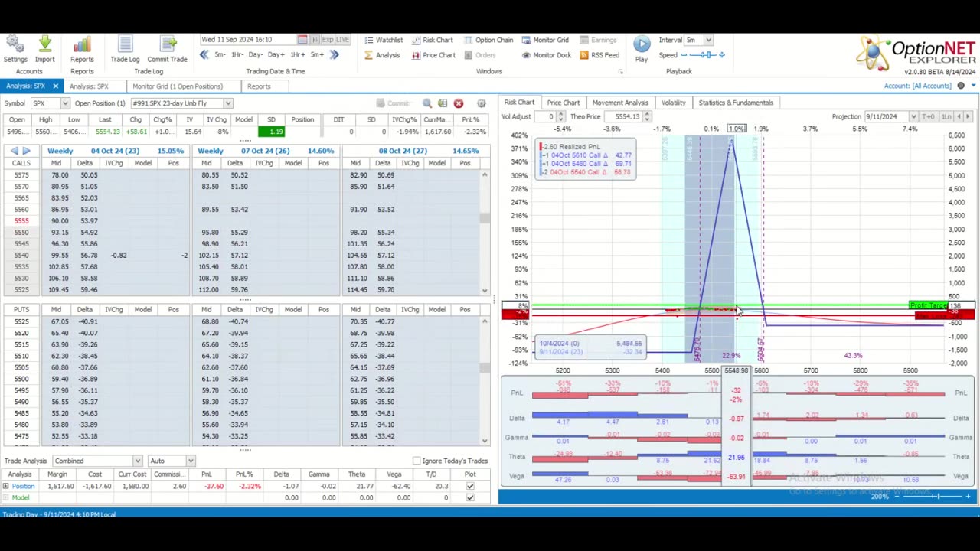The width and height of the screenshot is (980, 551).
Task: Toggle Plot checkbox for Model row
Action: click(470, 497)
